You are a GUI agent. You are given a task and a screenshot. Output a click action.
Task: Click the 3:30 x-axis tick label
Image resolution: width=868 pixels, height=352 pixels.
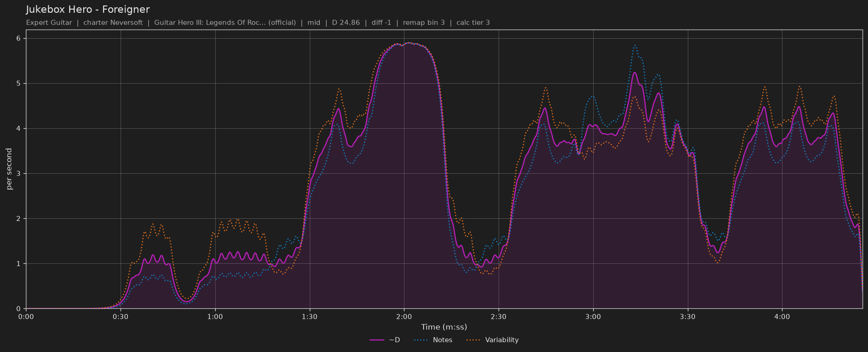(687, 317)
